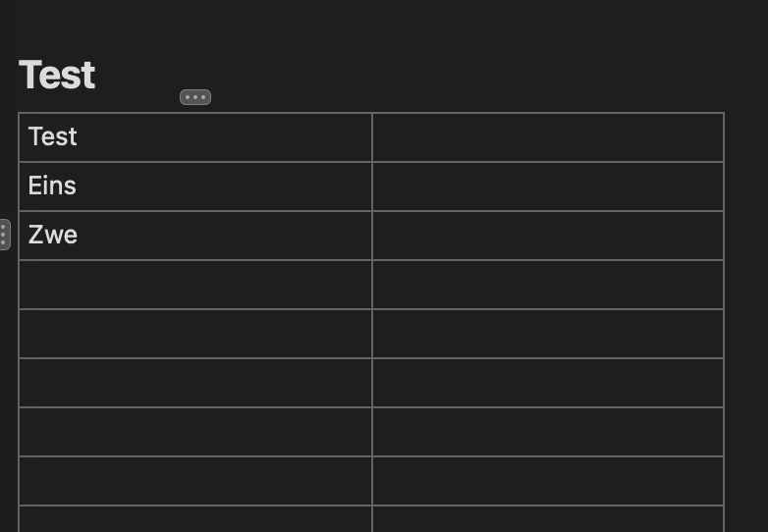The image size is (768, 532).
Task: Click the second-column cell in the eighth row
Action: tap(548, 481)
